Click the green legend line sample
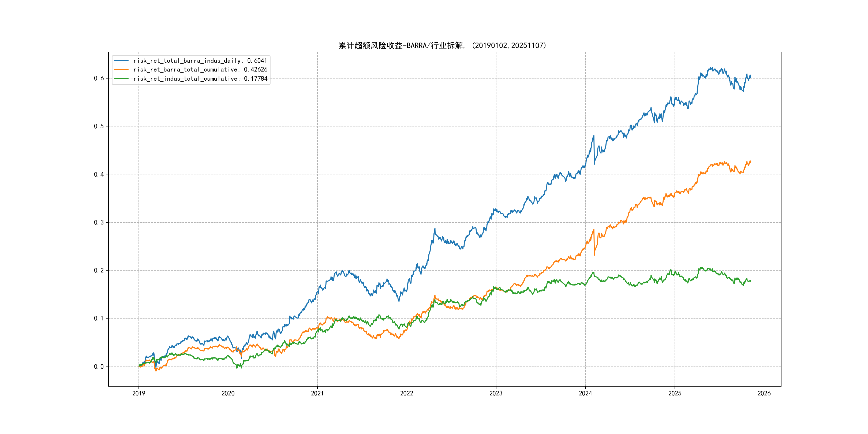The height and width of the screenshot is (434, 868). click(121, 78)
